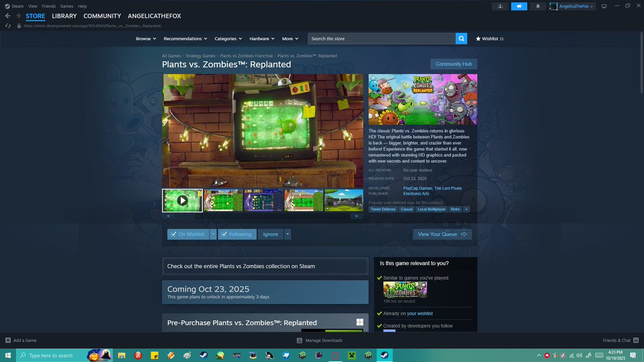Go back with the back arrow

8,16
